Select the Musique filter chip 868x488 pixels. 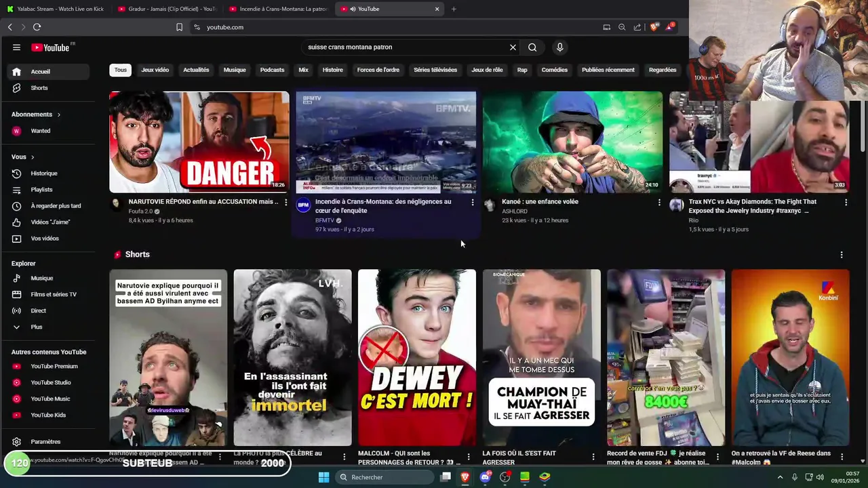tap(235, 70)
